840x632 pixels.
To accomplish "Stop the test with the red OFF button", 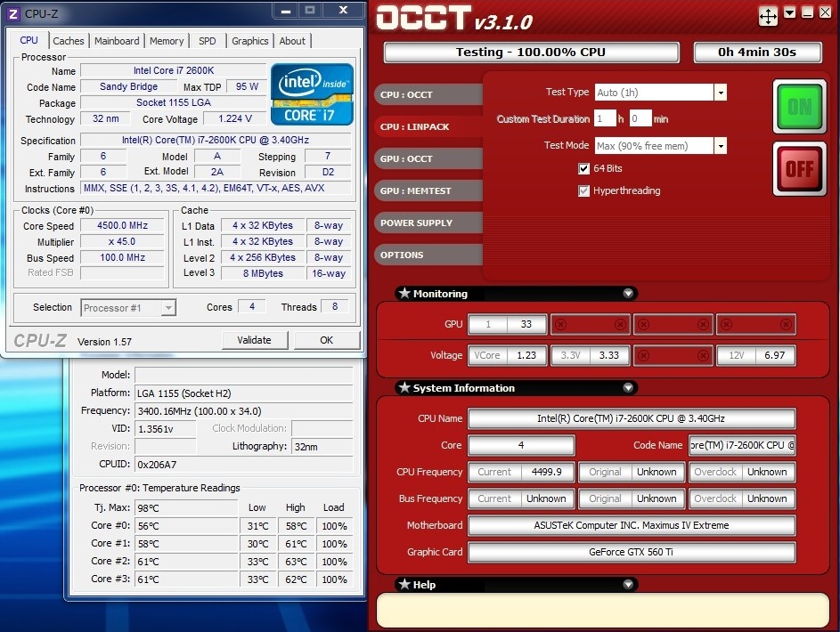I will click(x=799, y=169).
